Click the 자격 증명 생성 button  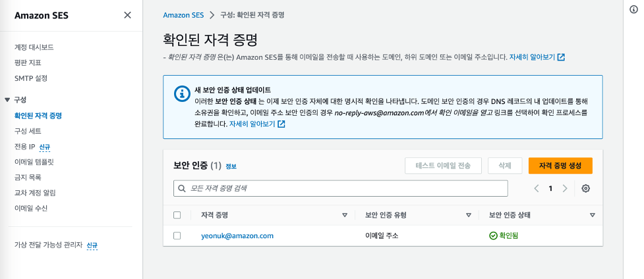click(560, 166)
